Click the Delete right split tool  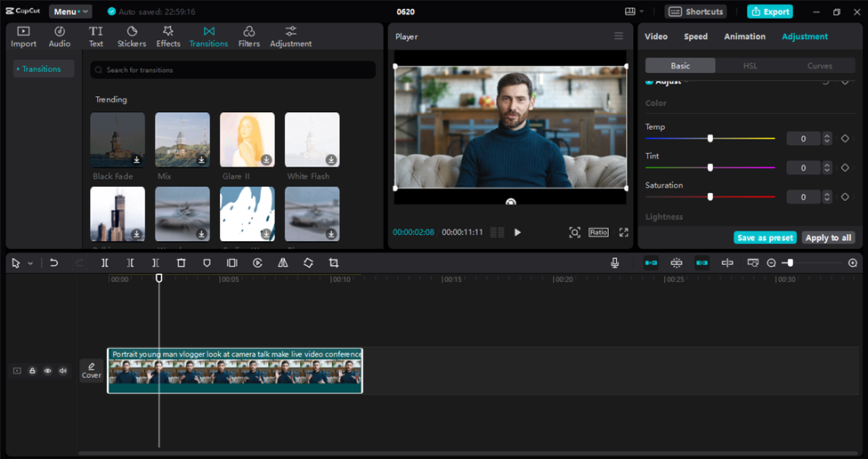point(156,263)
